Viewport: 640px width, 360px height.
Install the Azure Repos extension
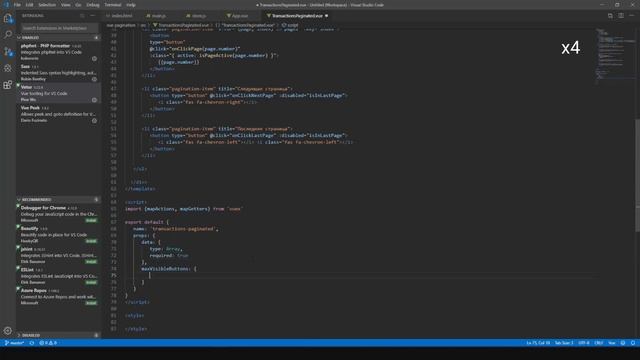click(91, 303)
